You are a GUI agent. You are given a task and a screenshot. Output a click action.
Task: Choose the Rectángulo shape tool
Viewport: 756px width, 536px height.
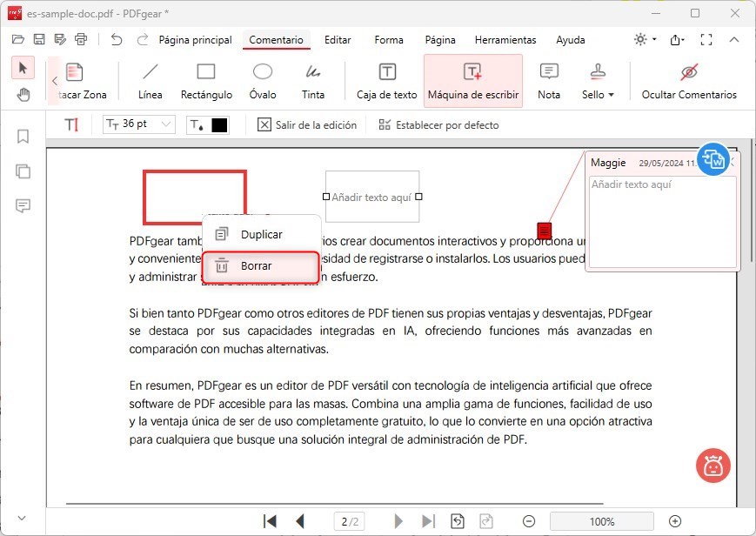(x=206, y=81)
